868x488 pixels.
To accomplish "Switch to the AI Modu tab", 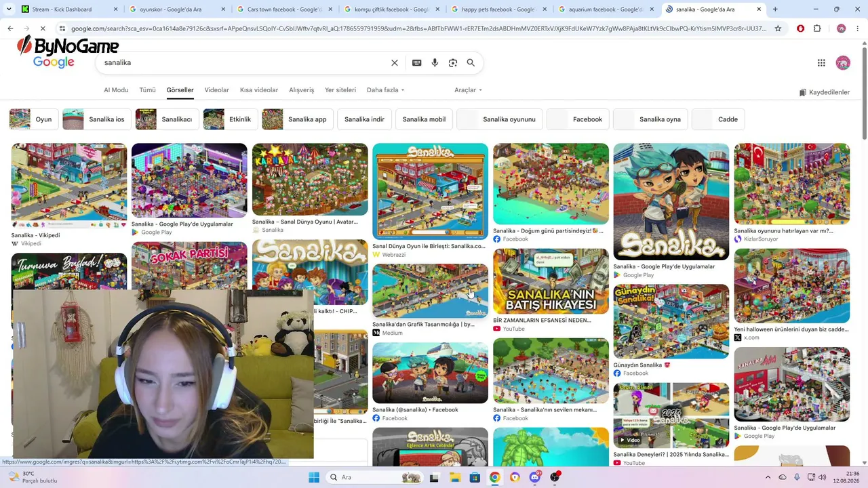I will tap(116, 90).
